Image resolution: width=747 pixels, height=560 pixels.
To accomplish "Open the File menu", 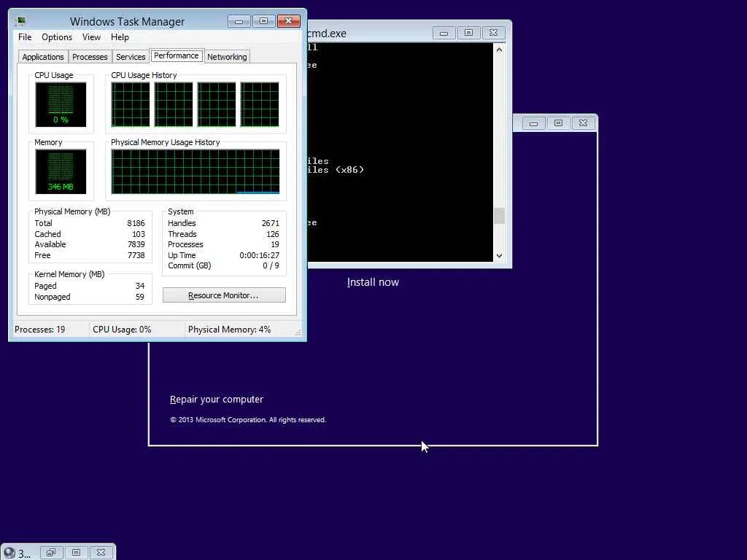I will 25,37.
